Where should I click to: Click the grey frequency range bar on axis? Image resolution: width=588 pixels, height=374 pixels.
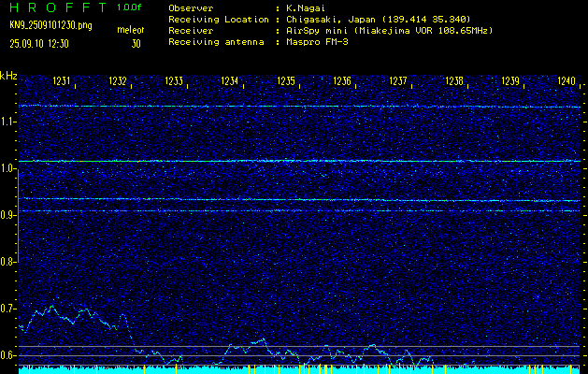click(x=18, y=216)
